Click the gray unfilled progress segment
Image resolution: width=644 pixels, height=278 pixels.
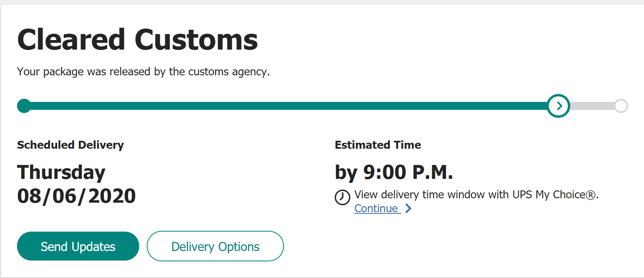(592, 106)
